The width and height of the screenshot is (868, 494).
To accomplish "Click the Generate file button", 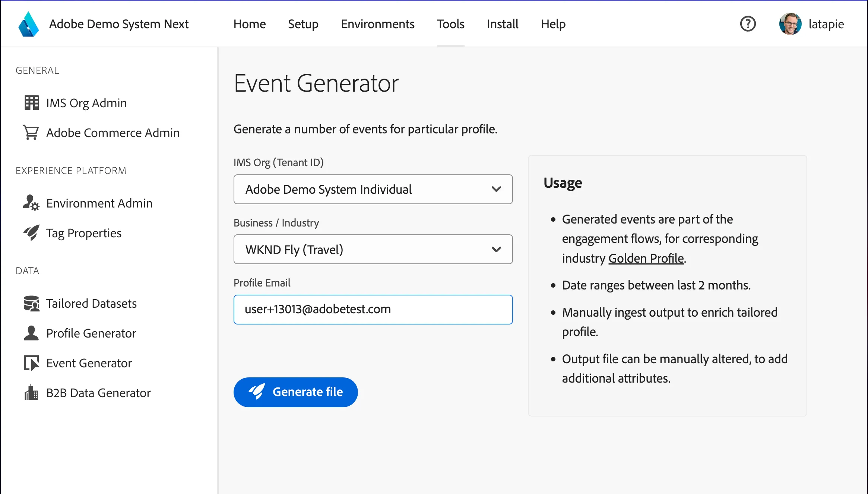I will coord(296,392).
